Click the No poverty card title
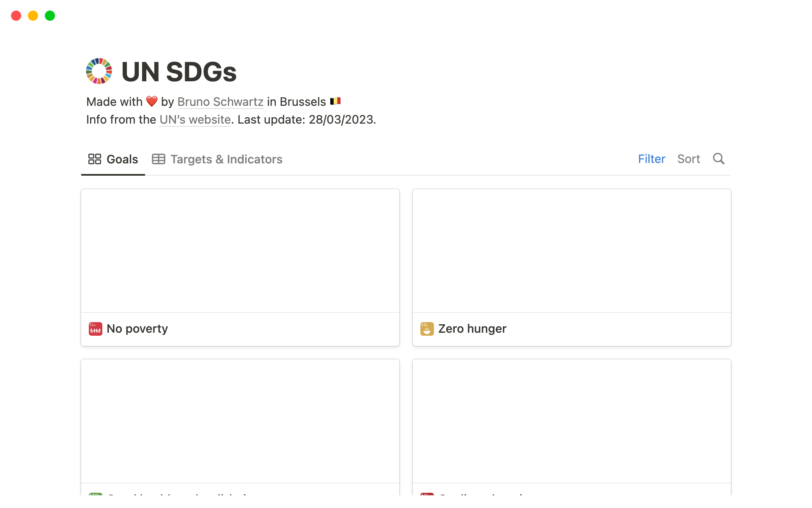The image size is (812, 508). tap(137, 329)
